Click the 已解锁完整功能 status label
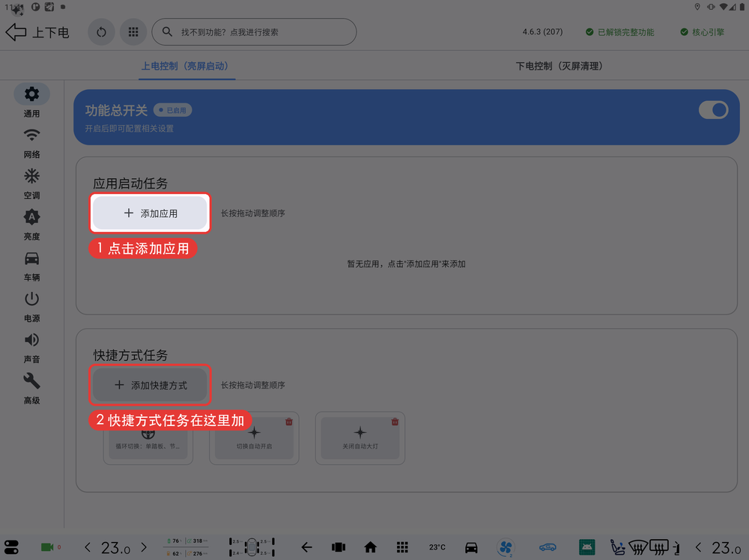 620,32
